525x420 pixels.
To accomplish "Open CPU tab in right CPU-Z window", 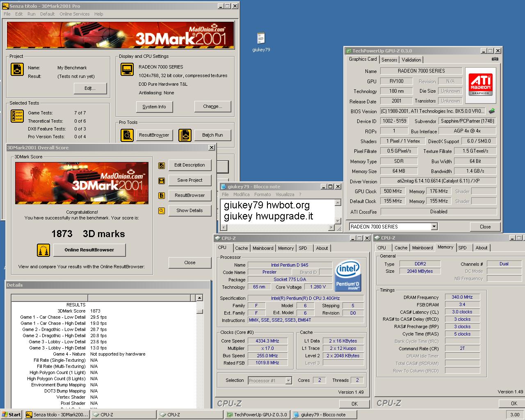I will click(x=381, y=248).
